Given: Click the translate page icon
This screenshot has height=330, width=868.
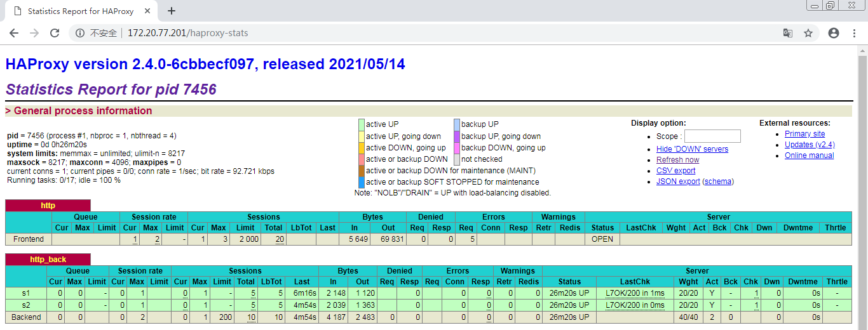Looking at the screenshot, I should click(x=787, y=33).
